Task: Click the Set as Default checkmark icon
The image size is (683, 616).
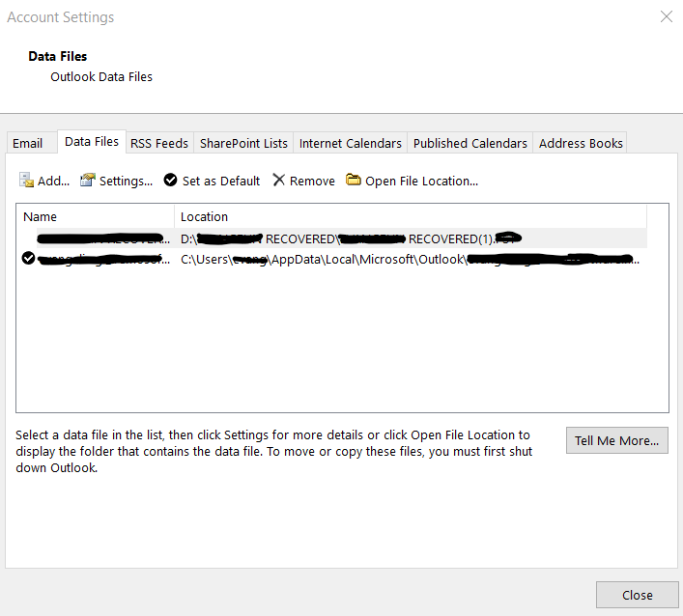Action: click(170, 180)
